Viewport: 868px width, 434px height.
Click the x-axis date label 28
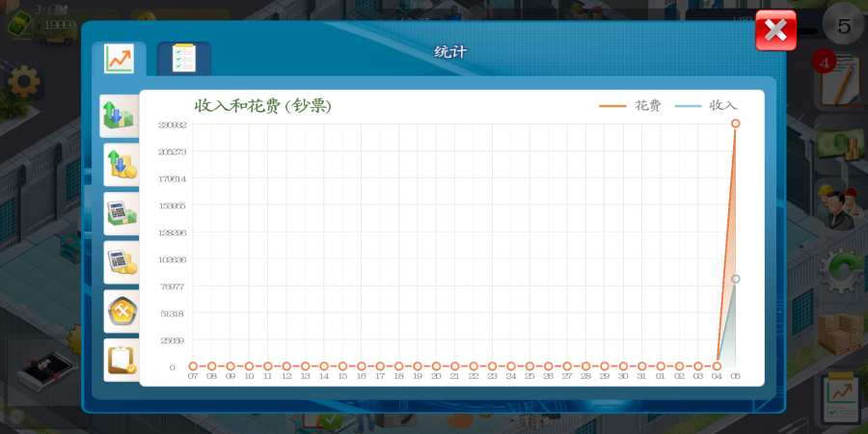[x=585, y=376]
